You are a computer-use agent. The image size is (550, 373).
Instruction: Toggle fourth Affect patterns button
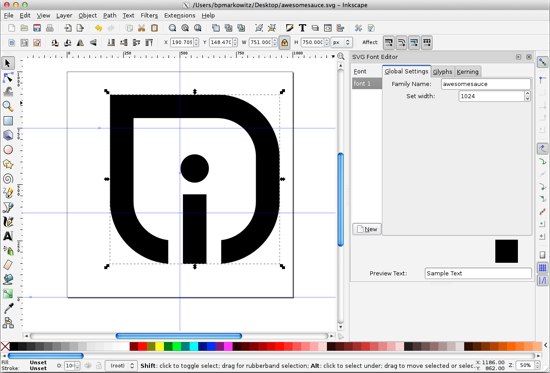(427, 42)
